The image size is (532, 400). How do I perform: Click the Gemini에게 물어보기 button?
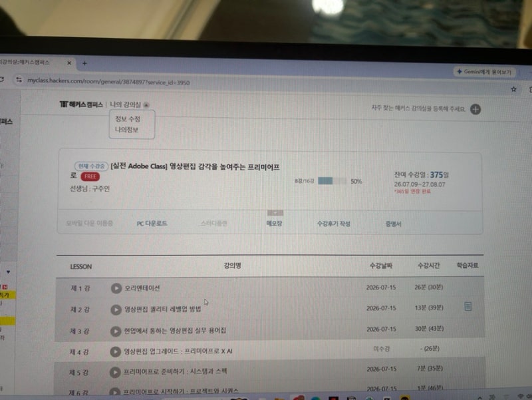click(484, 72)
